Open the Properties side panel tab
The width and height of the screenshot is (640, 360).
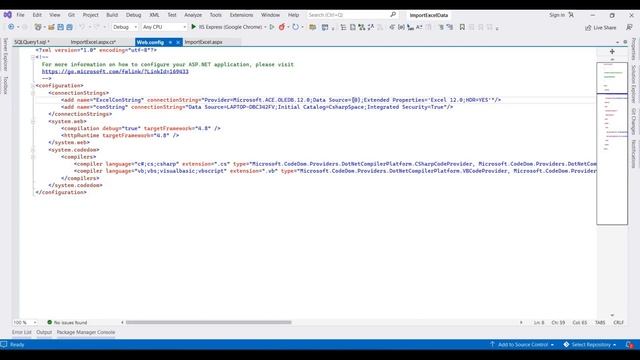(x=634, y=49)
